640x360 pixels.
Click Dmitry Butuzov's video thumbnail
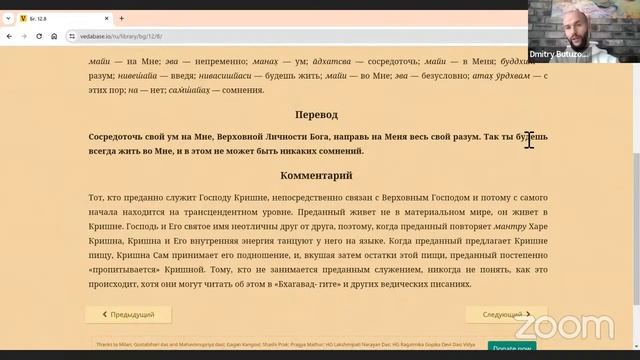[x=584, y=31]
